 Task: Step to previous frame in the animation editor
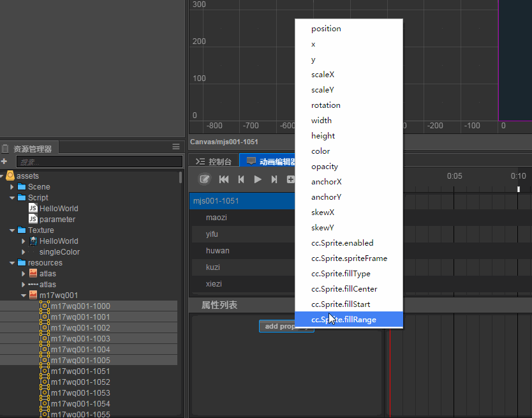coord(241,179)
